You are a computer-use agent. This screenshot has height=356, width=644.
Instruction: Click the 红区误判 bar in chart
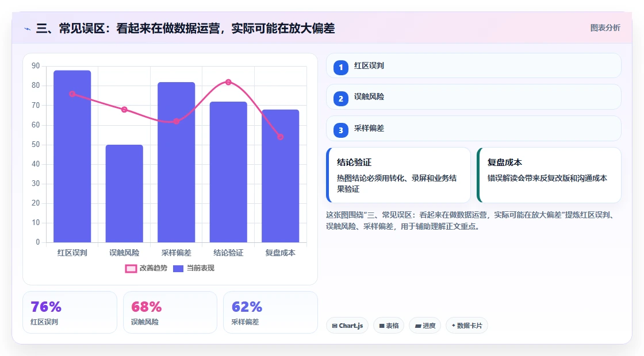[x=72, y=156]
